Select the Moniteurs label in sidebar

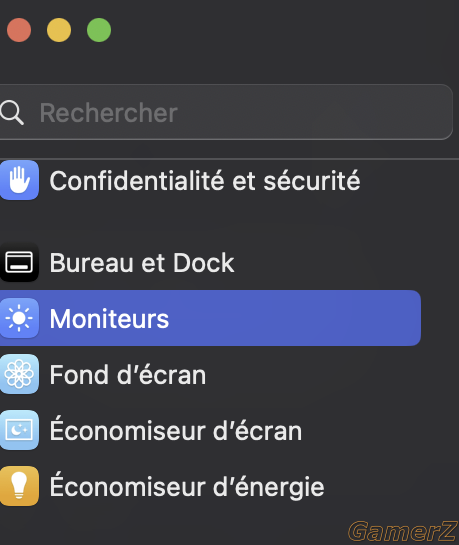(x=109, y=319)
